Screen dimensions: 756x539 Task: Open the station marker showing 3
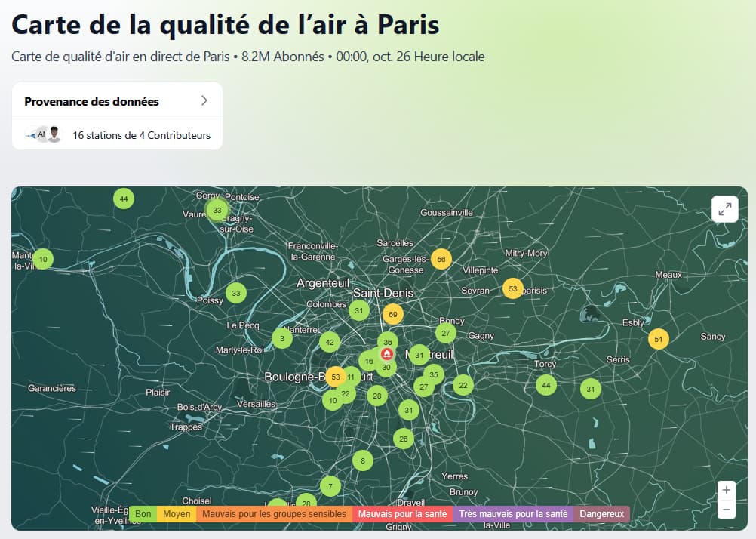(282, 338)
